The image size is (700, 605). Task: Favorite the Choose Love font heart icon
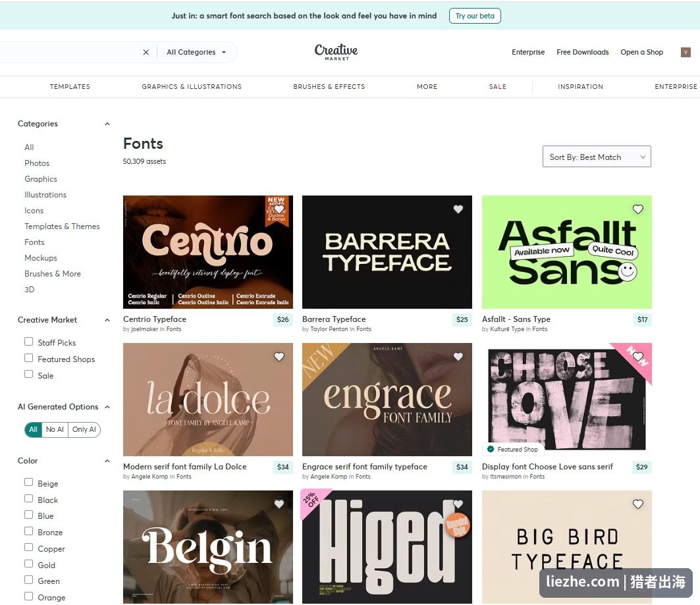[638, 357]
